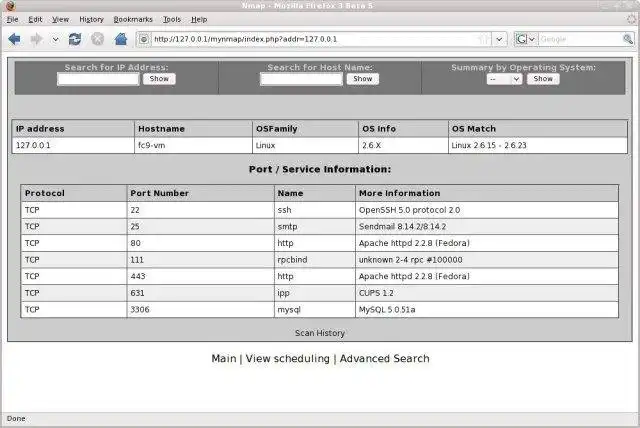Open the Scan History link
The width and height of the screenshot is (640, 428).
point(320,333)
